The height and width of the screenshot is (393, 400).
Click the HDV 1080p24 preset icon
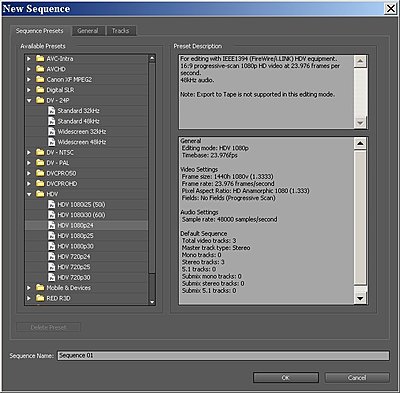(51, 225)
